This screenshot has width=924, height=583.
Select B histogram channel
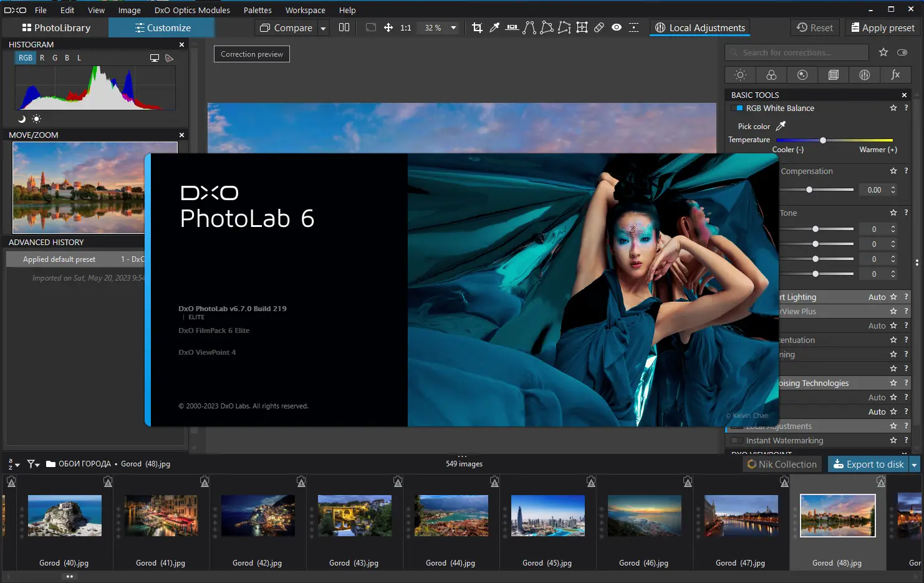tap(67, 57)
